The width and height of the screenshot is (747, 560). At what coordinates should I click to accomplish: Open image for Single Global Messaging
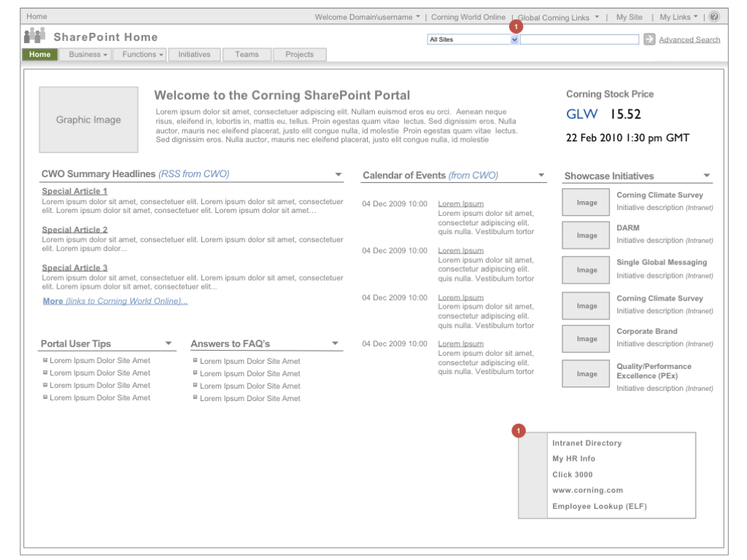click(x=586, y=270)
